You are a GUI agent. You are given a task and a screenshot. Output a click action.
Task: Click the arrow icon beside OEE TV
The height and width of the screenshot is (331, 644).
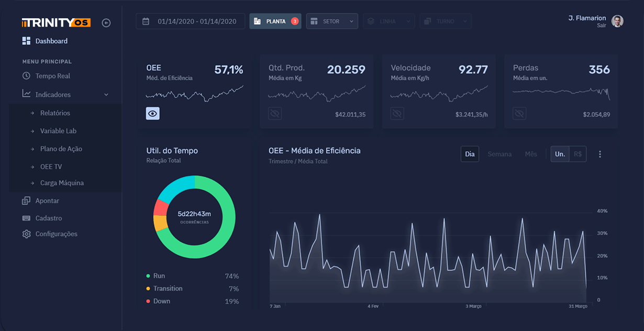coord(32,166)
